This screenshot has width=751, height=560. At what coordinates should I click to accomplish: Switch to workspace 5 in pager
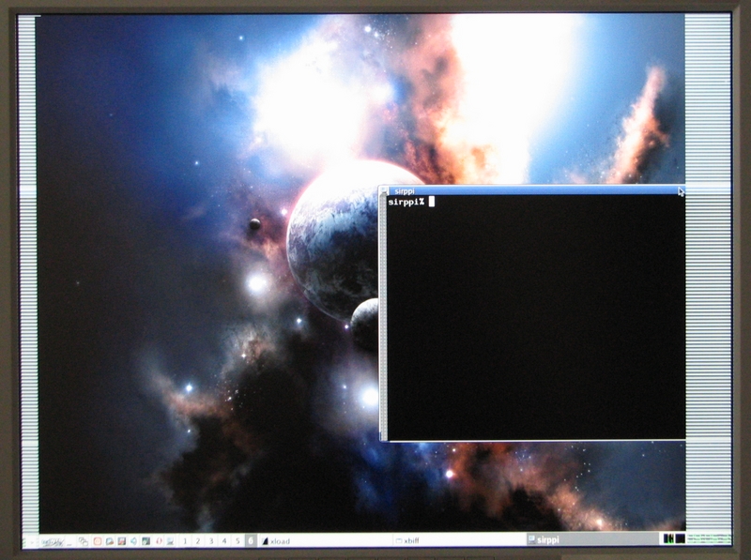[x=238, y=541]
